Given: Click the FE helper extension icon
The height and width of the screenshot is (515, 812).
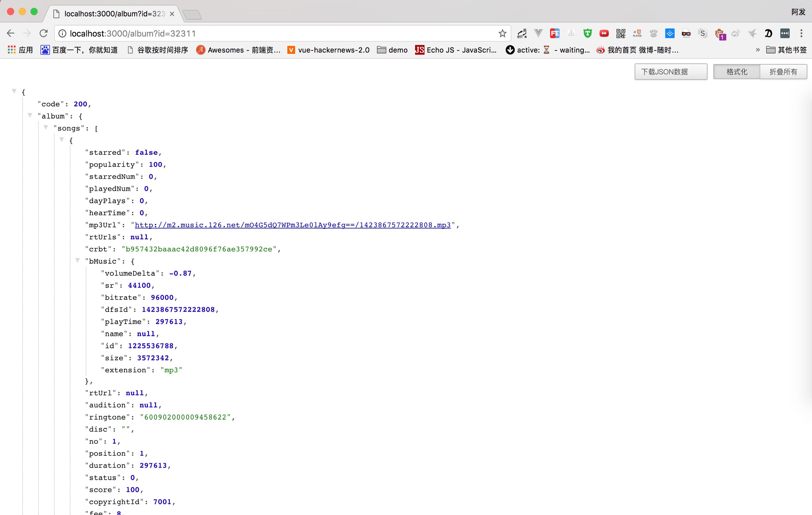Looking at the screenshot, I should click(554, 33).
